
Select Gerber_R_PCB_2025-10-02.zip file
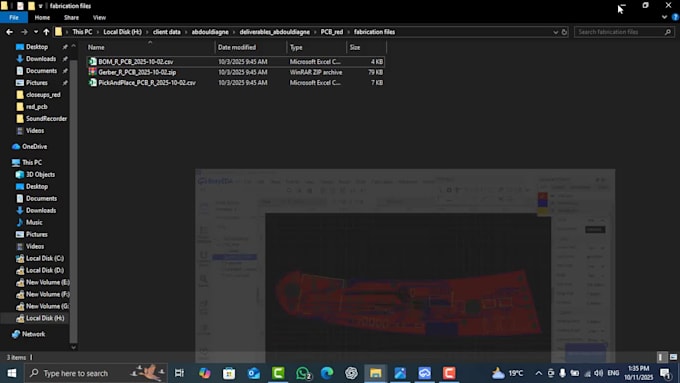pos(137,72)
